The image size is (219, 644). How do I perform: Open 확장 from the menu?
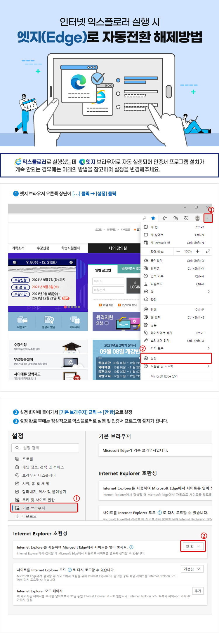[176, 299]
